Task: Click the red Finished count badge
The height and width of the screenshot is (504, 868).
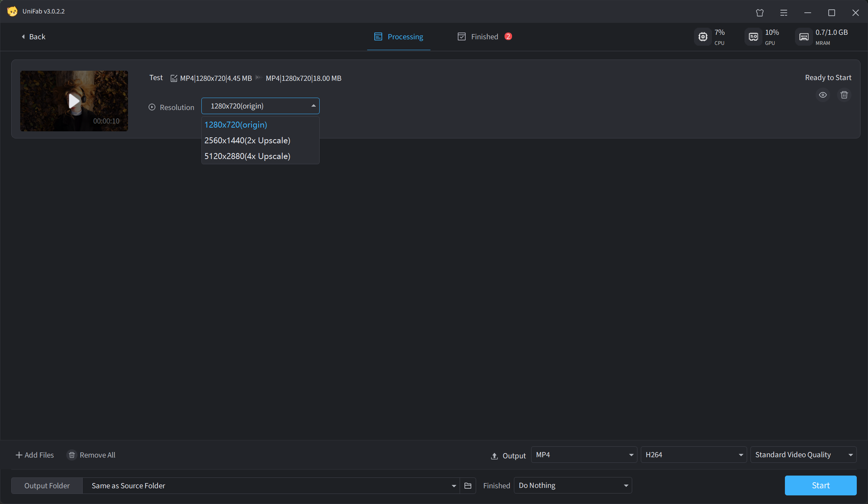Action: coord(508,36)
